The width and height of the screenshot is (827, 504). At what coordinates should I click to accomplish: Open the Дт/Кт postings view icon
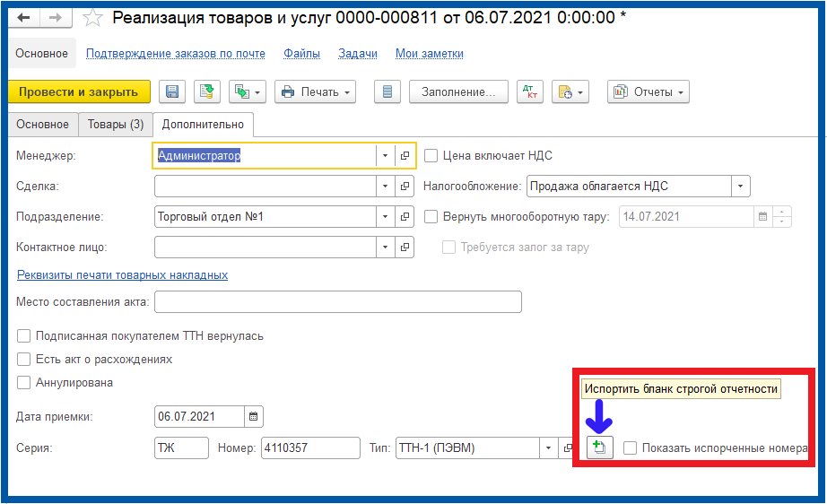tap(530, 92)
